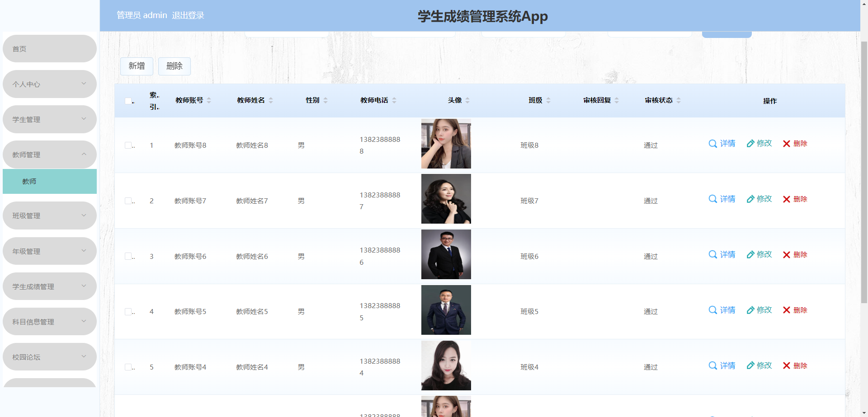
Task: Click the 新增 button above the table
Action: [x=137, y=66]
